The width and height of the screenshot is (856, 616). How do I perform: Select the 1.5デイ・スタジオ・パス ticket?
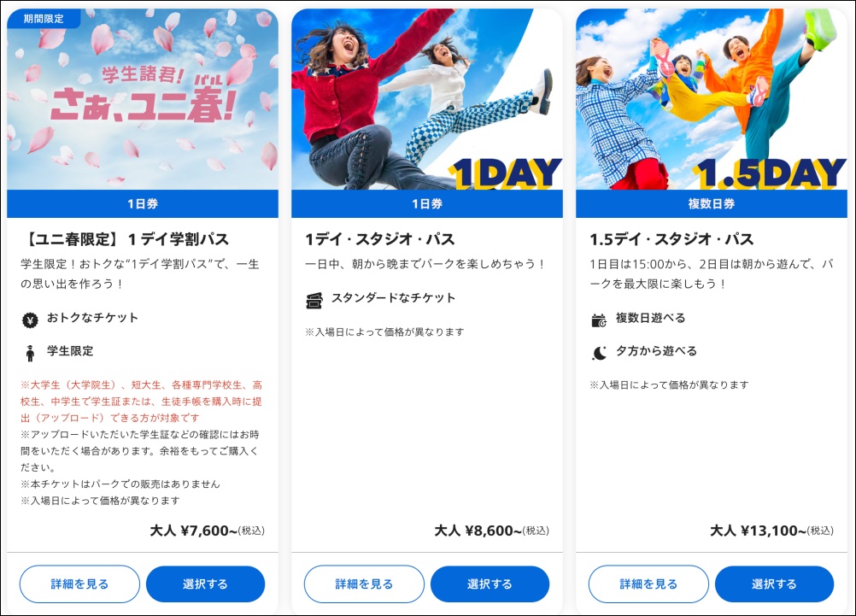tap(774, 584)
